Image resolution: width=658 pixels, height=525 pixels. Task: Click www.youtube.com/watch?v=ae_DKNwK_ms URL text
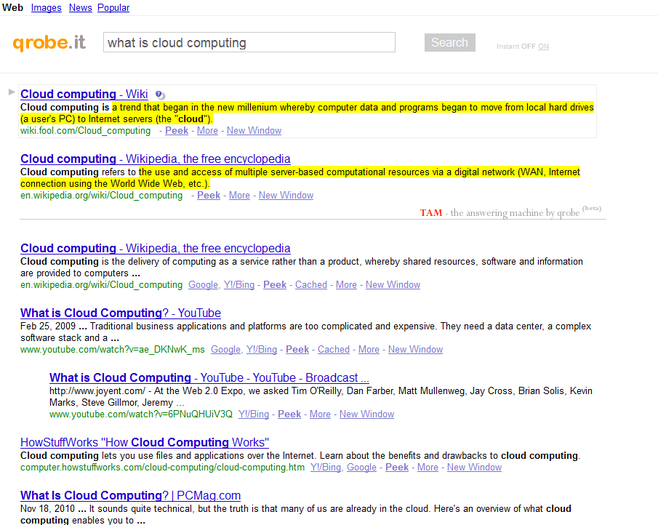coord(112,349)
